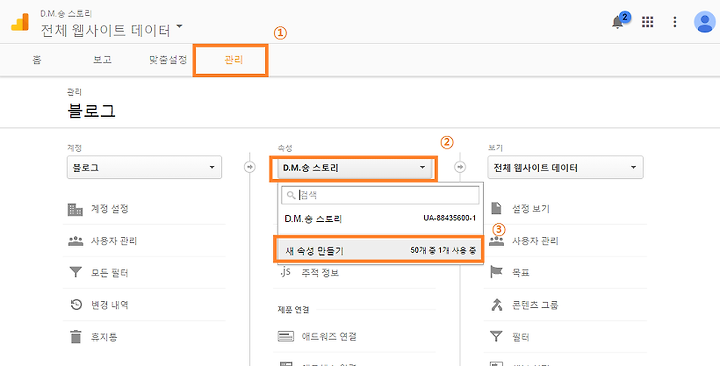Viewport: 720px width, 366px height.
Task: Click the document icon for 설정 보기
Action: point(496,208)
